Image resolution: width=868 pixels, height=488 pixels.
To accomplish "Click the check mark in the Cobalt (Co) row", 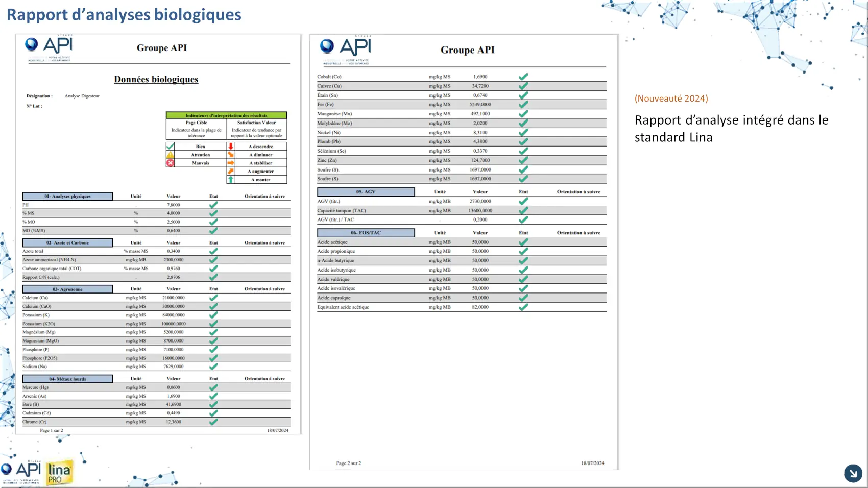I will click(x=523, y=77).
